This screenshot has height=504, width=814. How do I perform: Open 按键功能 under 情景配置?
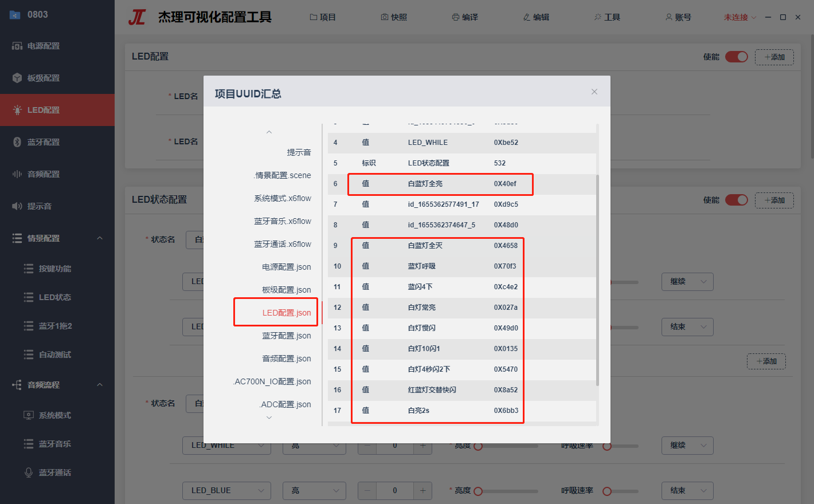click(57, 269)
